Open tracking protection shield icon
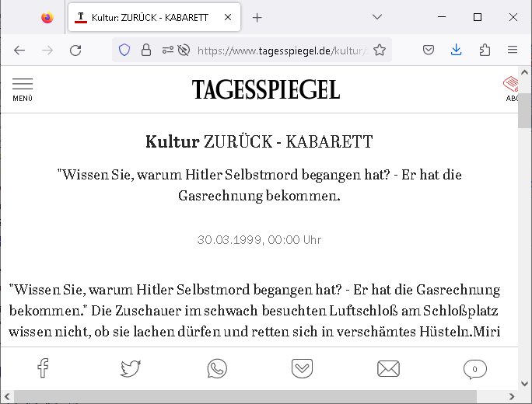This screenshot has height=404, width=532. pos(124,50)
